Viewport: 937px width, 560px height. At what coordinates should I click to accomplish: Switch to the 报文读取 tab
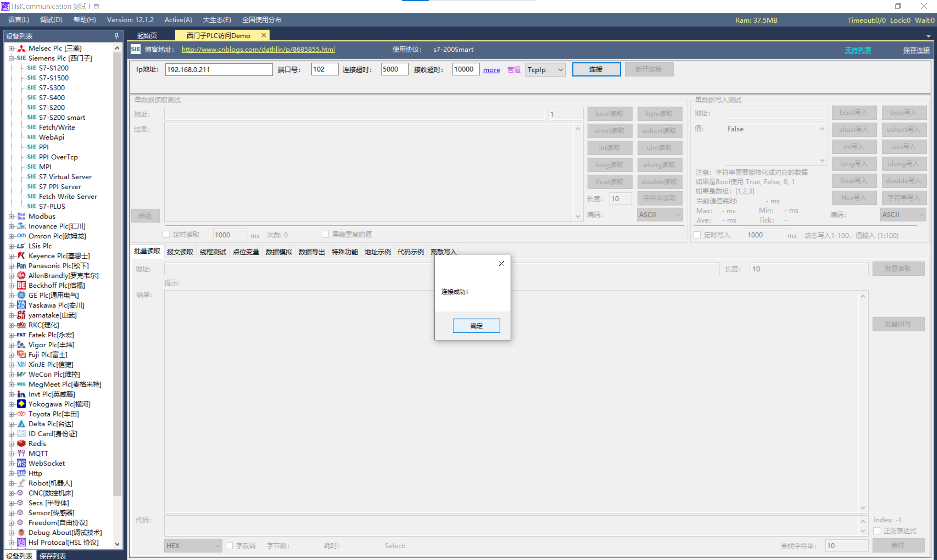(x=180, y=252)
